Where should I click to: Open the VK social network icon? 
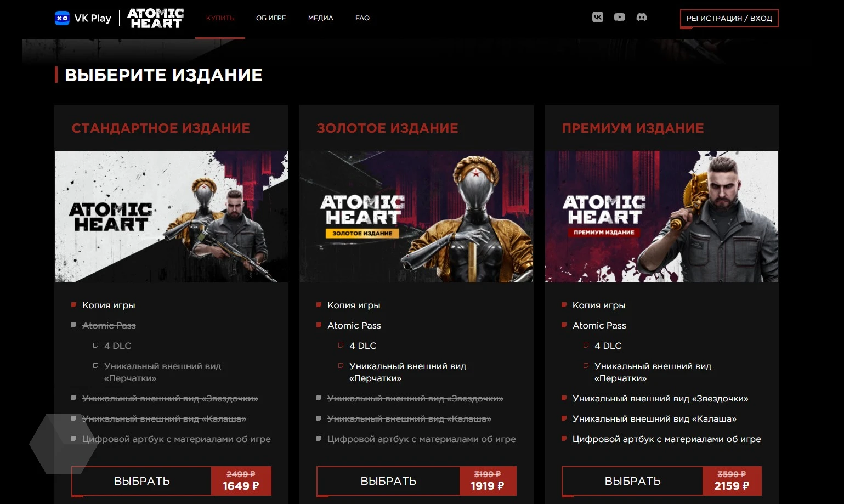pos(598,17)
